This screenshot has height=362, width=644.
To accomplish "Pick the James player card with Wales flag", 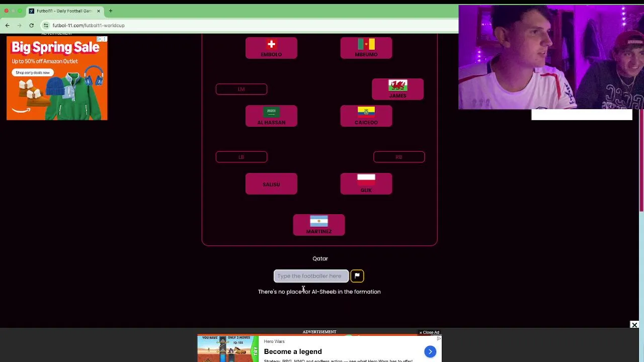I will tap(397, 89).
